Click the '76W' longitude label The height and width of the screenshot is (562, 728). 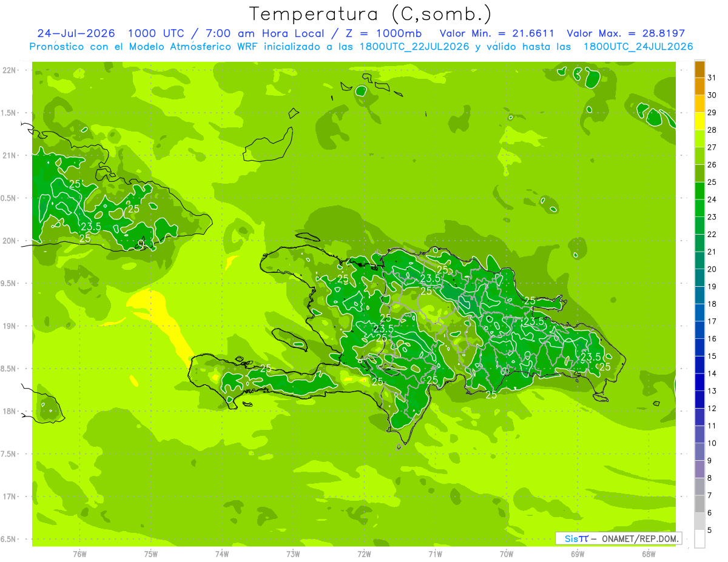[x=79, y=554]
